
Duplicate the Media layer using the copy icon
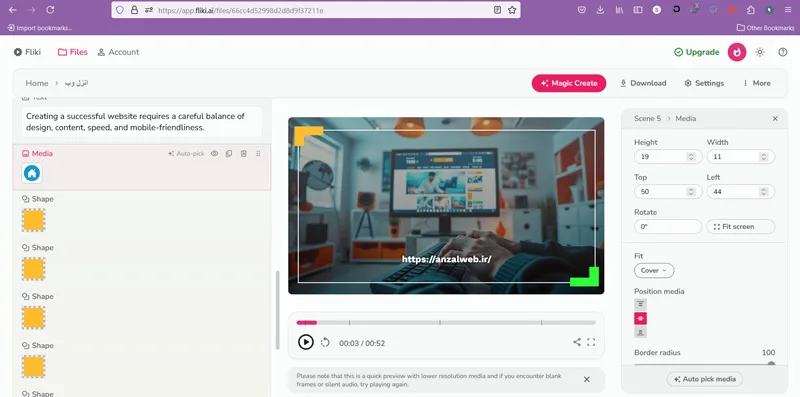(229, 154)
